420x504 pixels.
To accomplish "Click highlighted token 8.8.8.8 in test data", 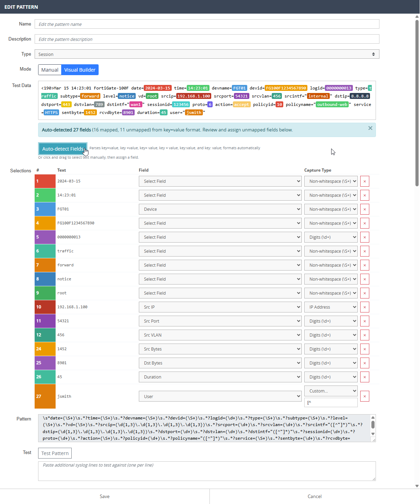I will click(360, 96).
